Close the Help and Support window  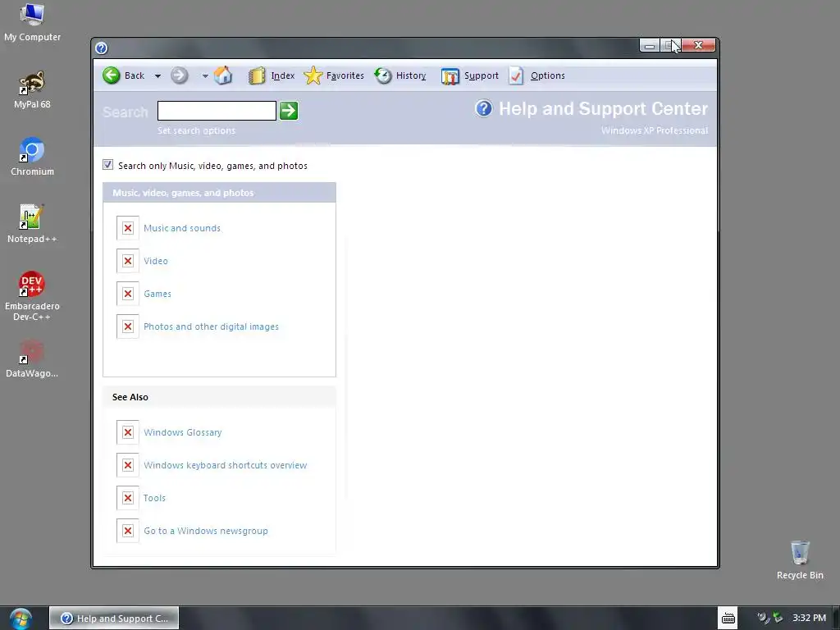coord(698,46)
